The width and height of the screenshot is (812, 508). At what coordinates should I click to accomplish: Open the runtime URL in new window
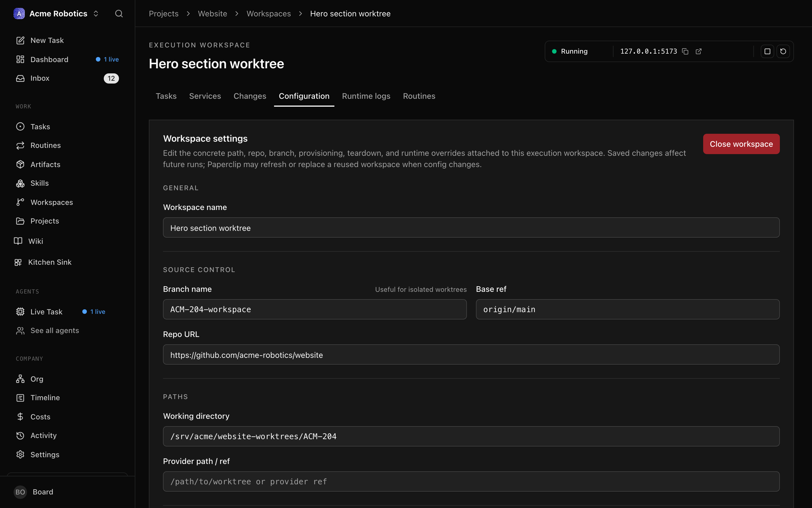point(699,51)
